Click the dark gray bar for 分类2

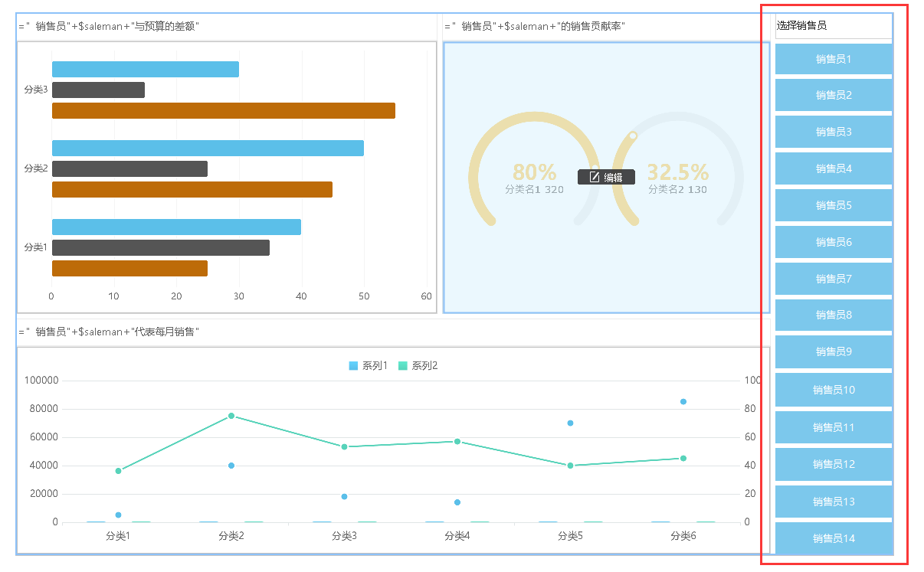pyautogui.click(x=129, y=168)
